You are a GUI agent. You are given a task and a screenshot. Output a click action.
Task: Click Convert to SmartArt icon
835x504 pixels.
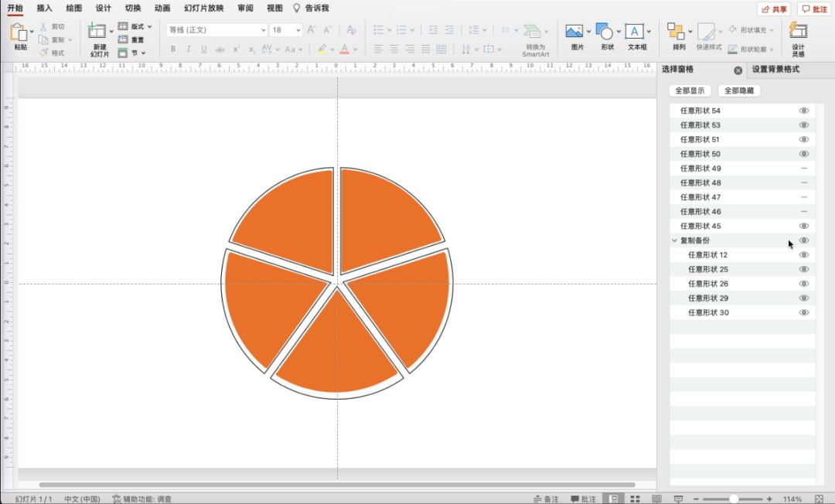coord(531,31)
